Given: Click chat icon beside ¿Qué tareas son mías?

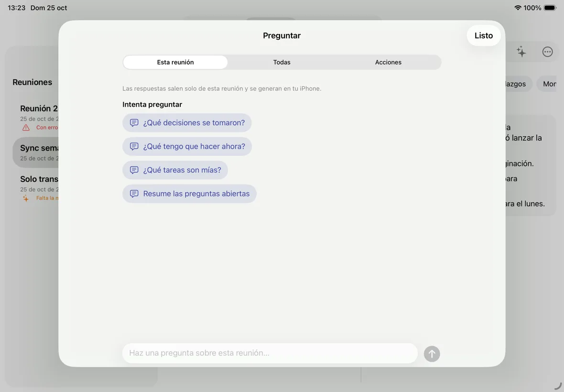Looking at the screenshot, I should tap(134, 170).
